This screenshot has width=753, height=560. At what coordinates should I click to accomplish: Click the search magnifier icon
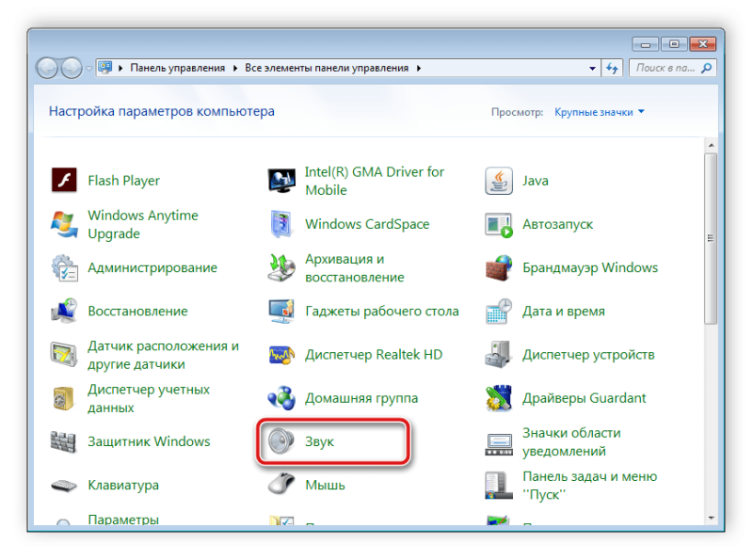707,68
